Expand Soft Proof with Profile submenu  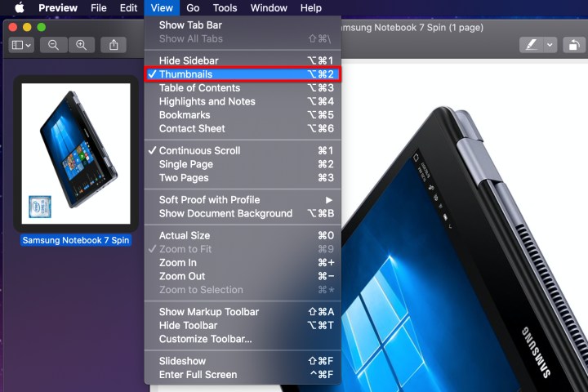(x=243, y=199)
